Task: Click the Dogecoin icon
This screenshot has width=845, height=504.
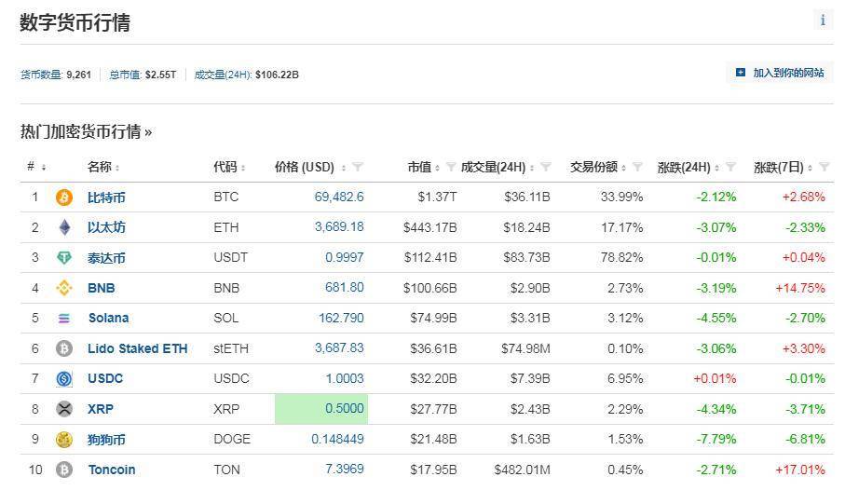Action: click(x=64, y=440)
